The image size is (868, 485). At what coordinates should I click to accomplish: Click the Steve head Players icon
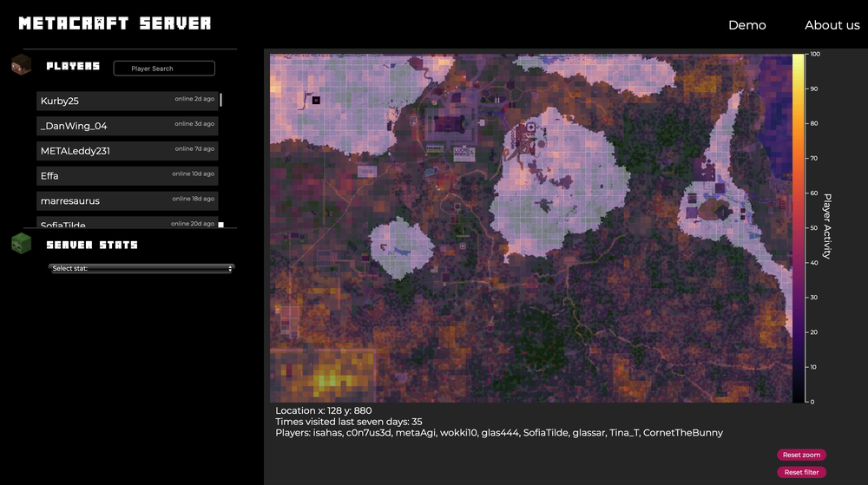pyautogui.click(x=21, y=65)
